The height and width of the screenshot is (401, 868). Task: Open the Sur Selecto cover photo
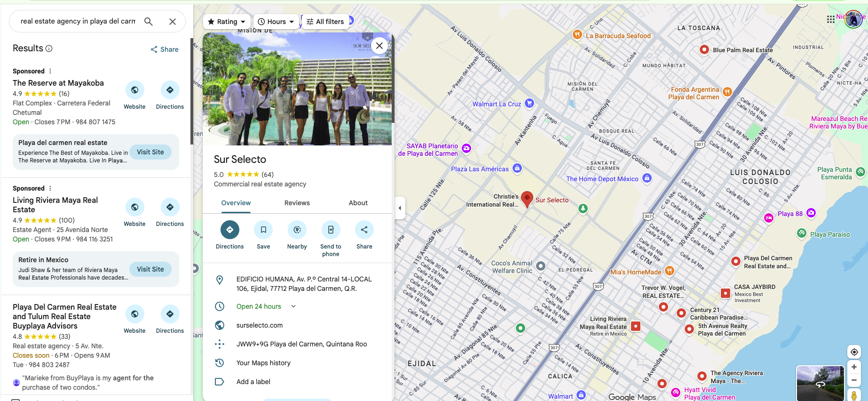point(297,88)
